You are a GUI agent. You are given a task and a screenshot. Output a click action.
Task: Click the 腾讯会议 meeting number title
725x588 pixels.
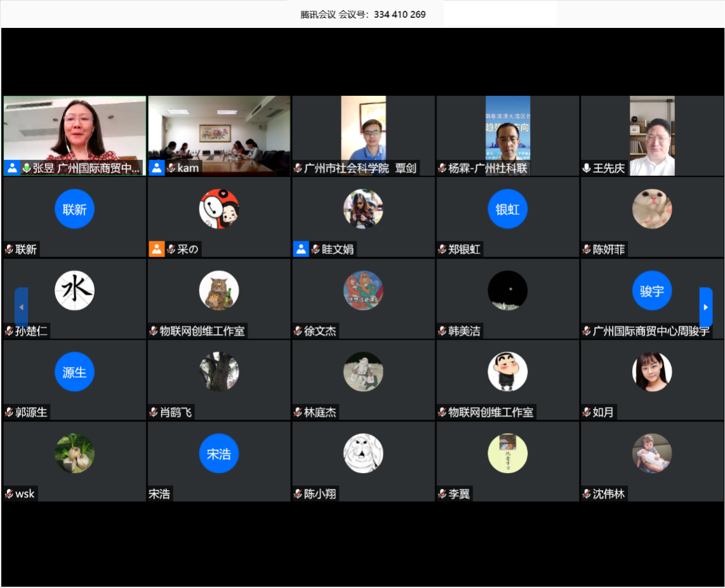[x=362, y=14]
